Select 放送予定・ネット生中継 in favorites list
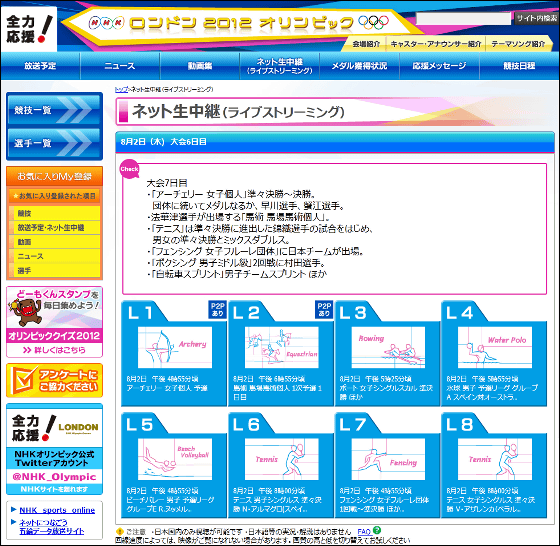Screen dimensions: 560x546 [54, 227]
